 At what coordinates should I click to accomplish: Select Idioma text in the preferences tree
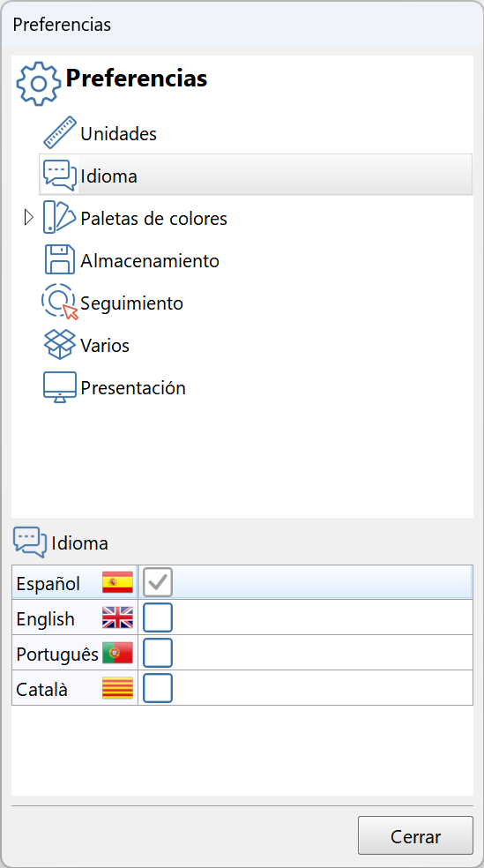pyautogui.click(x=109, y=176)
